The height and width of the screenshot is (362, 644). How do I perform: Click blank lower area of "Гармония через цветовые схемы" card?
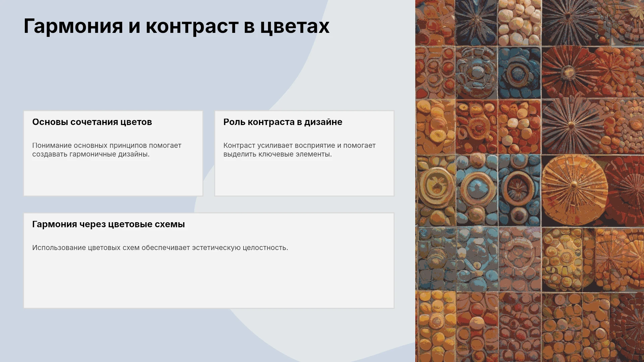pos(209,282)
